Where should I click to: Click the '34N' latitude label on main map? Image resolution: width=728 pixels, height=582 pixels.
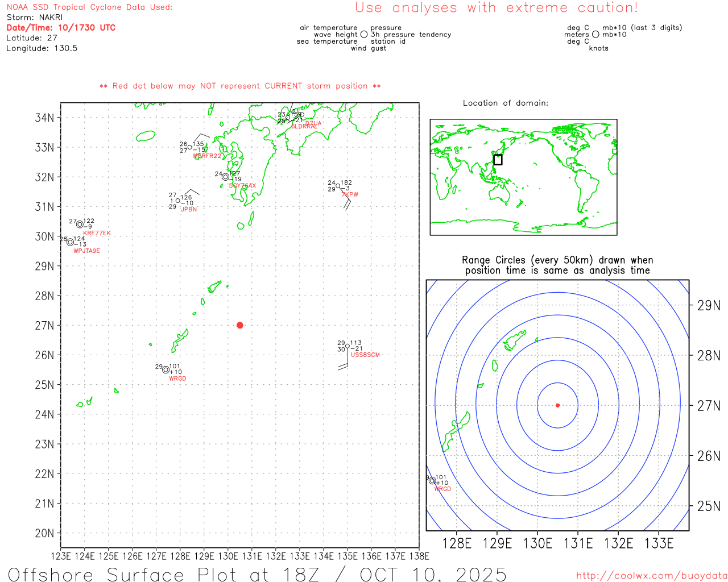[44, 118]
